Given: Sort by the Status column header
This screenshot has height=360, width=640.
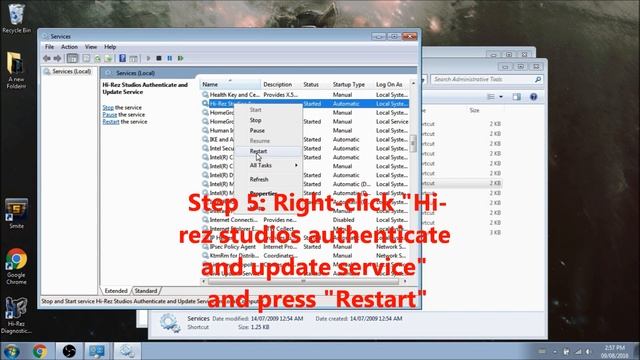Looking at the screenshot, I should point(315,84).
